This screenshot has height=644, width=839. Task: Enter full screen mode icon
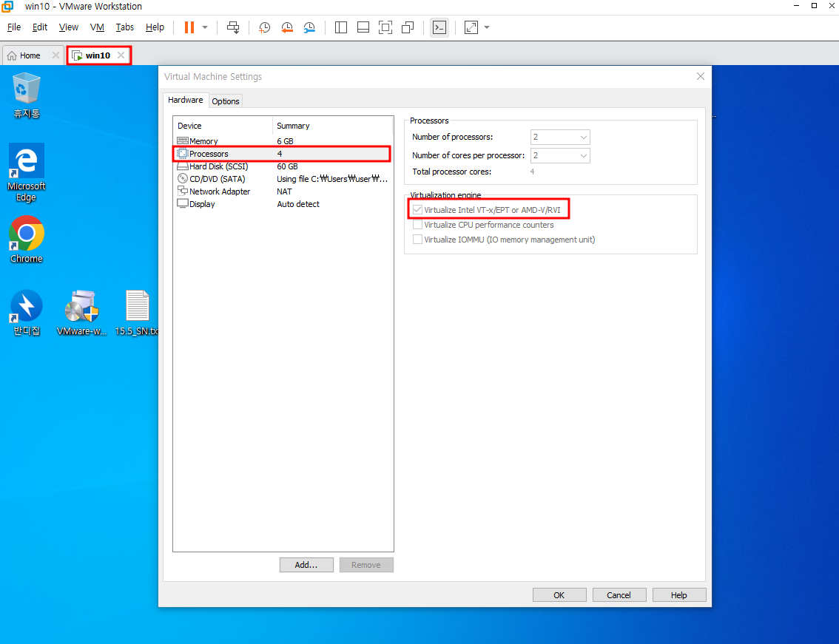385,27
